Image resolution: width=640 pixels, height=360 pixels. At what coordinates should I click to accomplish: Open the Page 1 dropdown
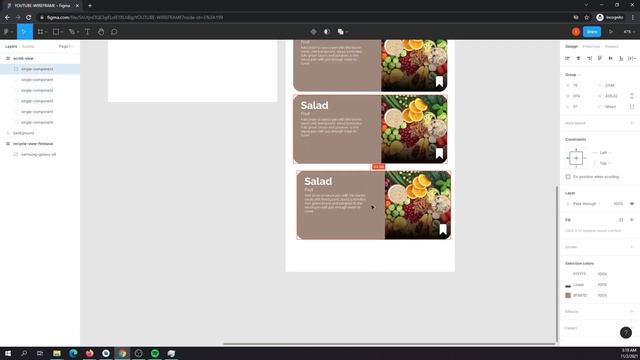click(67, 47)
